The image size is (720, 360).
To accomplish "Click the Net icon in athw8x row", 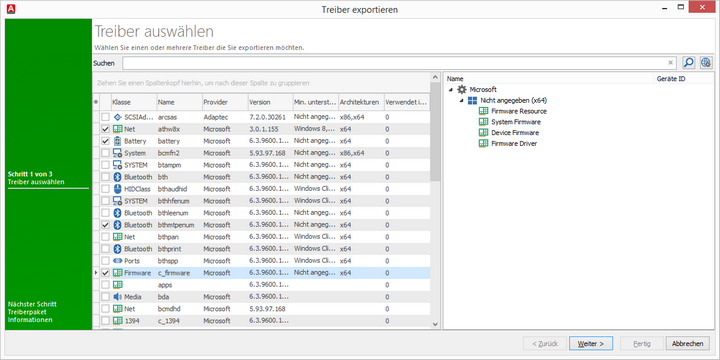I will click(118, 129).
